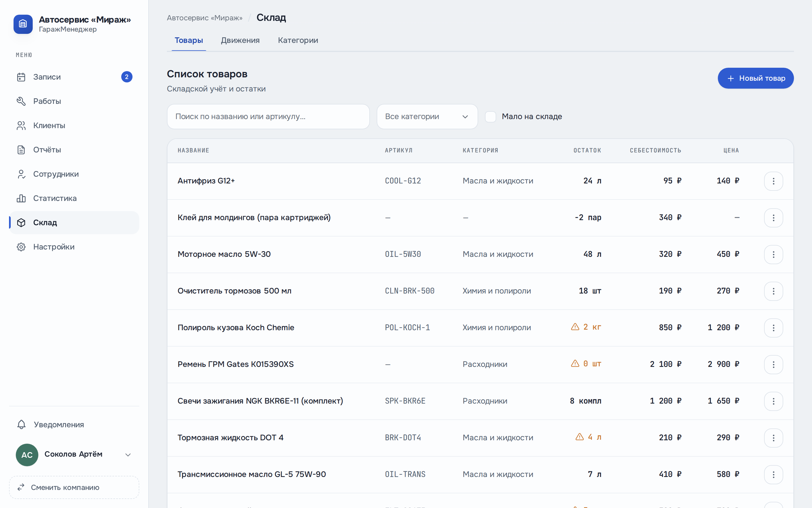Open Записи calendar icon in sidebar

point(21,77)
